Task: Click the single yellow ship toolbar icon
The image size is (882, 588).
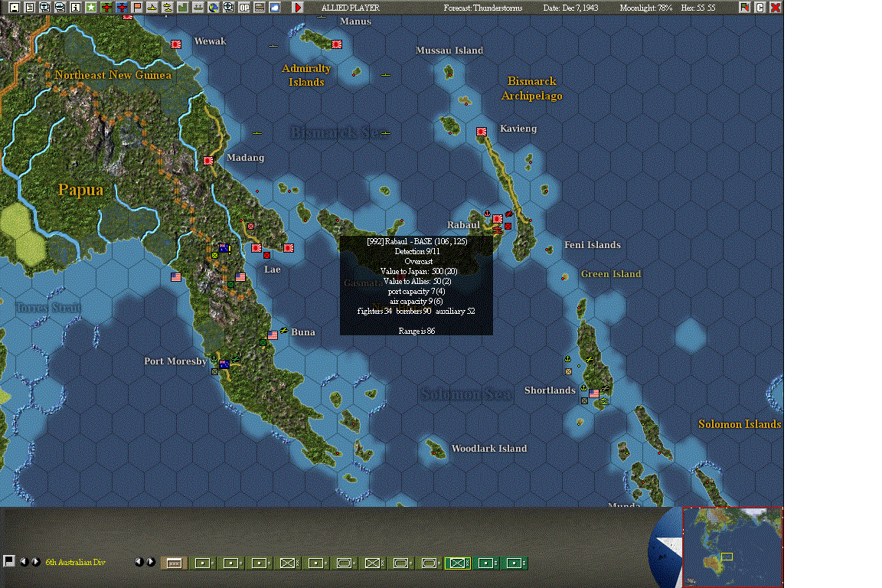Action: point(152,8)
